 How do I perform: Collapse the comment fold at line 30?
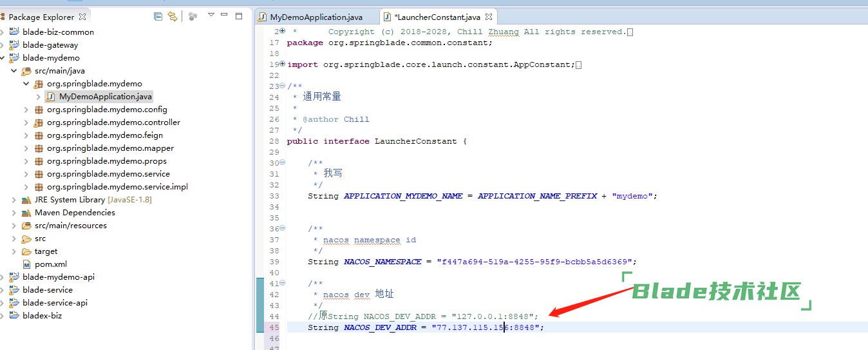[282, 162]
